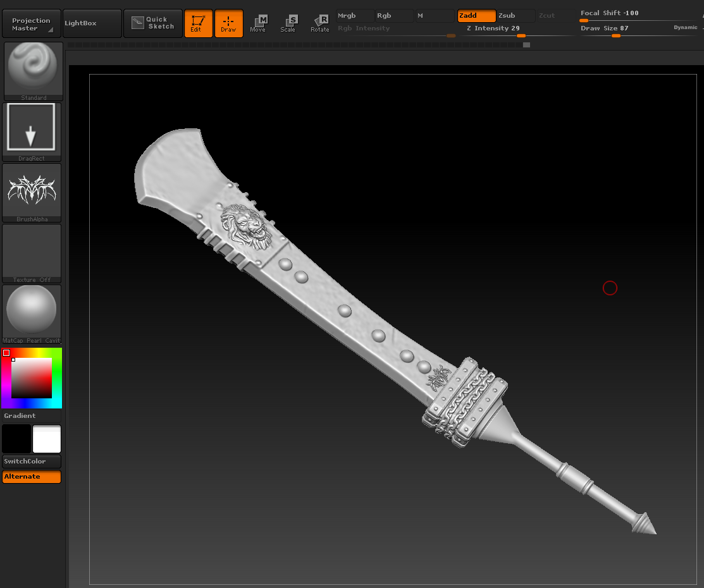Toggle Dynamic draw size mode
The image size is (704, 588).
[686, 28]
